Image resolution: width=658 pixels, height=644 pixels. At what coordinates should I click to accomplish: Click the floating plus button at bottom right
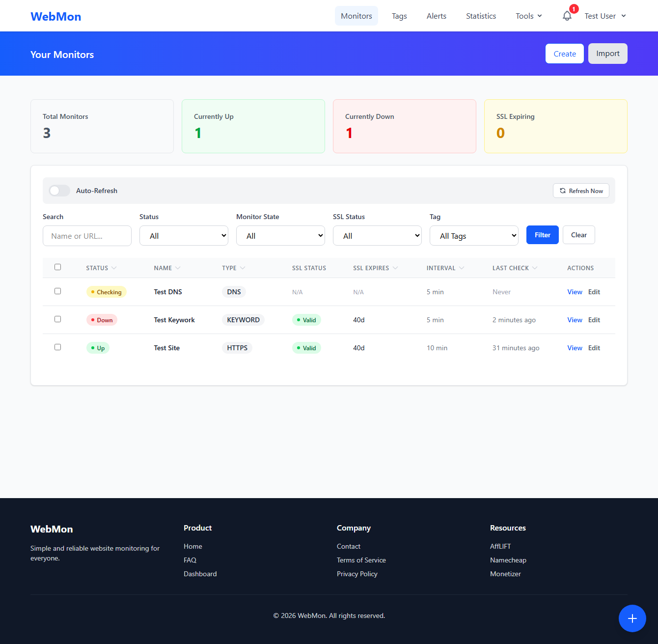click(632, 618)
